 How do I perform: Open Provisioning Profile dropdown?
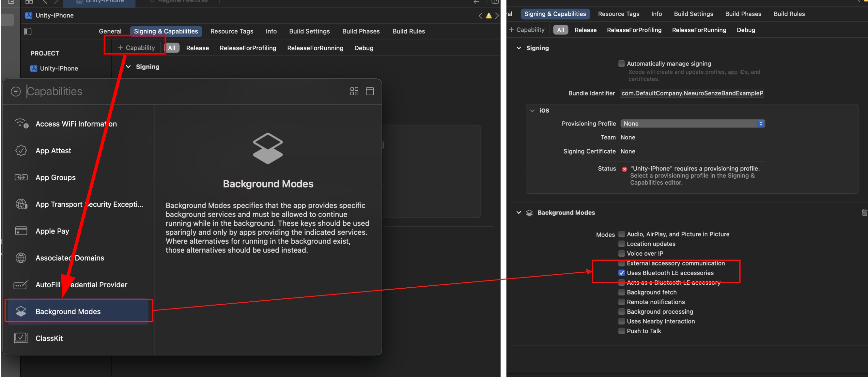(x=692, y=124)
